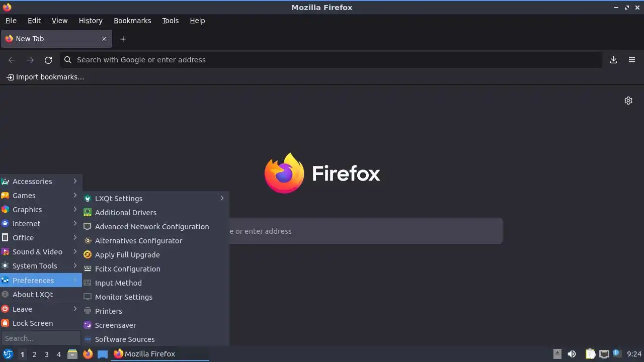Viewport: 644px width, 362px height.
Task: Open Monitor Settings
Action: [155, 297]
